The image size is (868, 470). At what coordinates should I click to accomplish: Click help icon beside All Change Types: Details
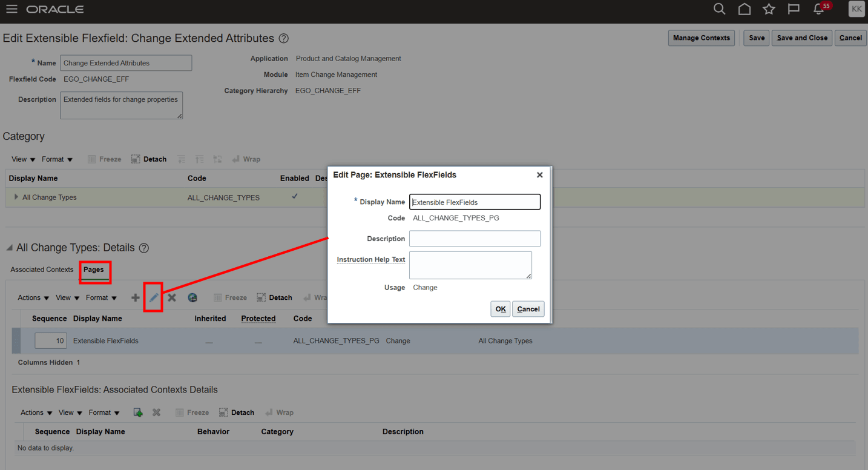point(144,248)
